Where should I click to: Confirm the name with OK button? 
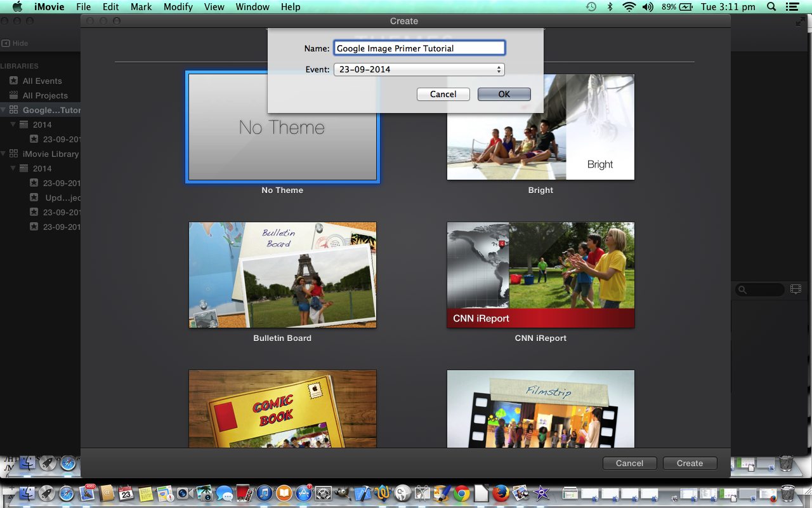tap(504, 94)
